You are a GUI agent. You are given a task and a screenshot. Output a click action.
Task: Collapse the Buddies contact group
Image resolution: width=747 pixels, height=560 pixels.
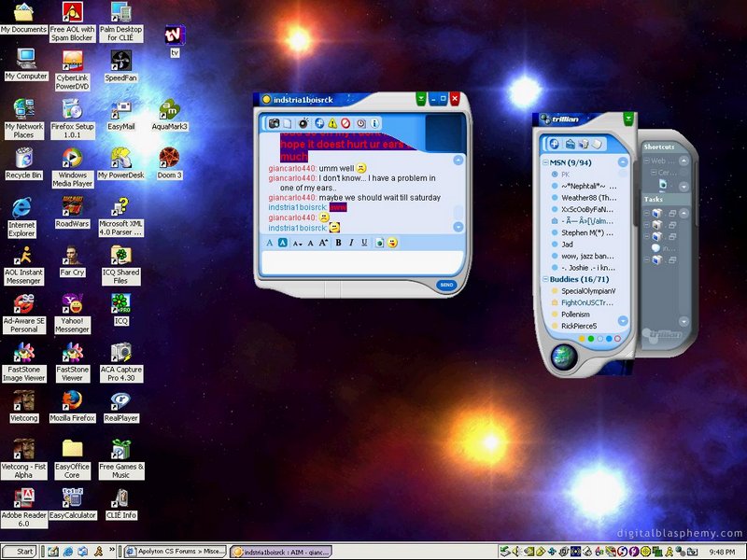545,279
